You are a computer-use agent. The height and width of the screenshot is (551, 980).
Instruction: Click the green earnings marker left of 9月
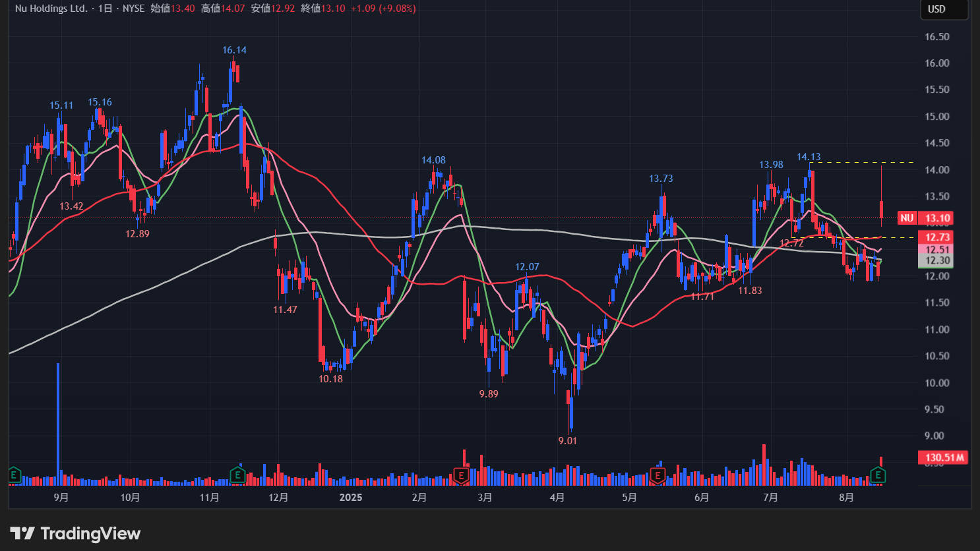15,474
